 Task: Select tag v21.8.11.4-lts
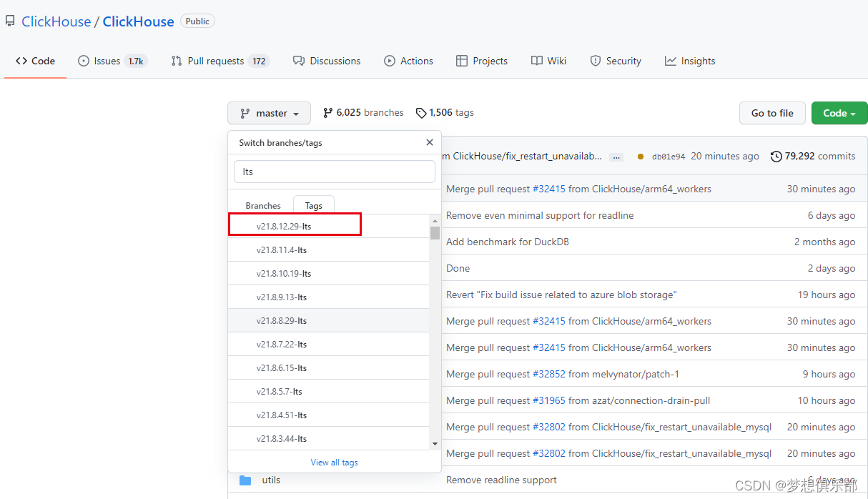[x=329, y=250]
